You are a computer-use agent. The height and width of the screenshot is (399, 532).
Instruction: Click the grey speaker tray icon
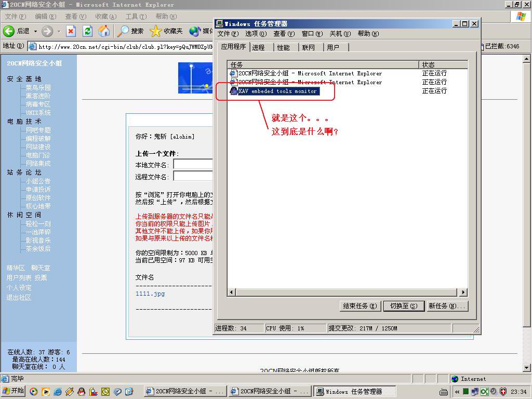pyautogui.click(x=494, y=392)
